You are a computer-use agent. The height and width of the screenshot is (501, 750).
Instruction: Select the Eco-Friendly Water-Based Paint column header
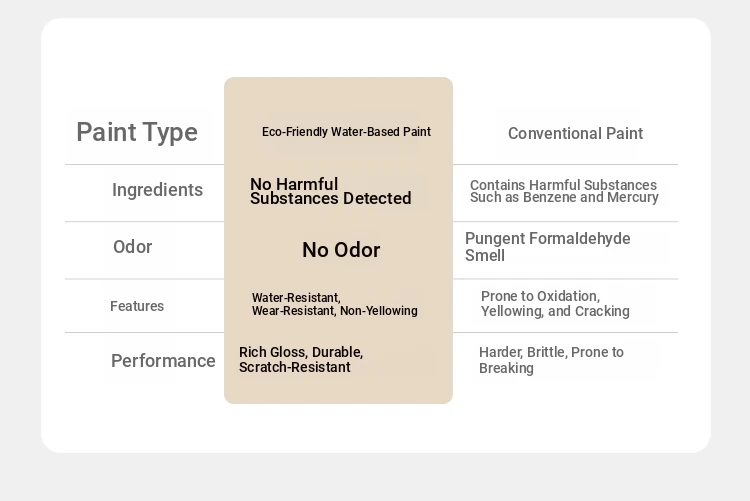click(346, 132)
